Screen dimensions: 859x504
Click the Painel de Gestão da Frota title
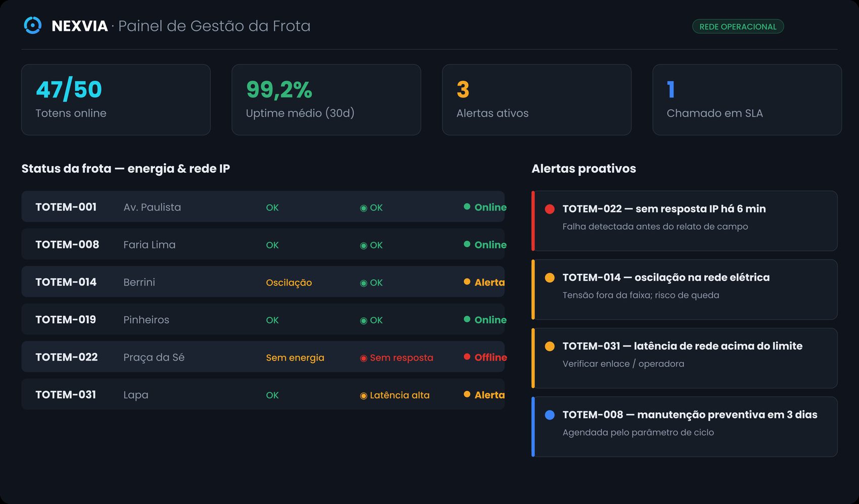214,26
